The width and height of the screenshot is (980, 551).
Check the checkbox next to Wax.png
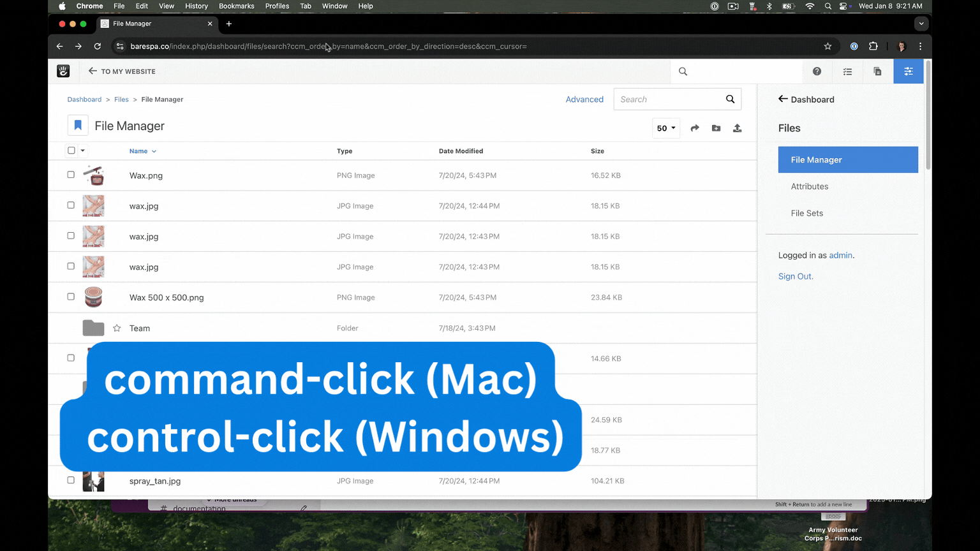point(71,174)
